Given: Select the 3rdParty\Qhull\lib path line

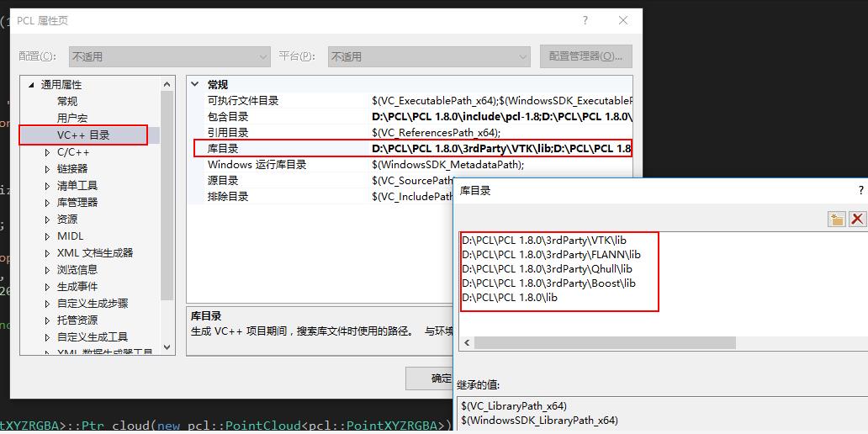Looking at the screenshot, I should pos(547,269).
